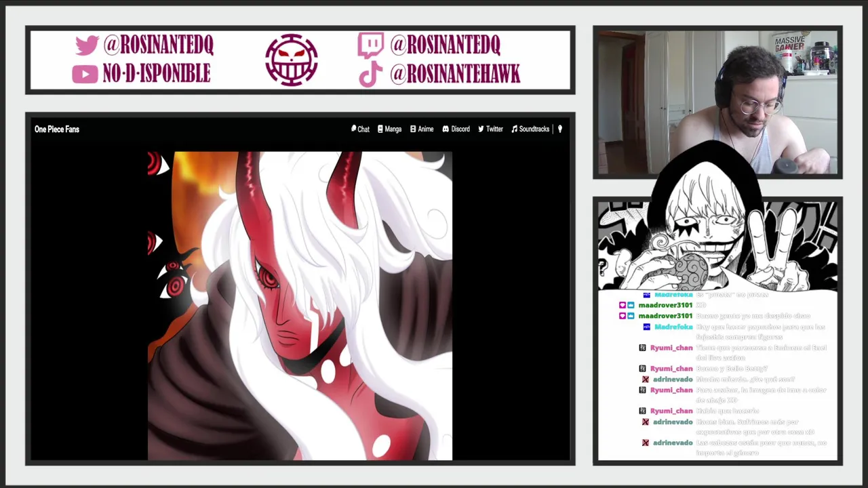Click adrinevado username on 'Haces bien' message

tap(673, 422)
